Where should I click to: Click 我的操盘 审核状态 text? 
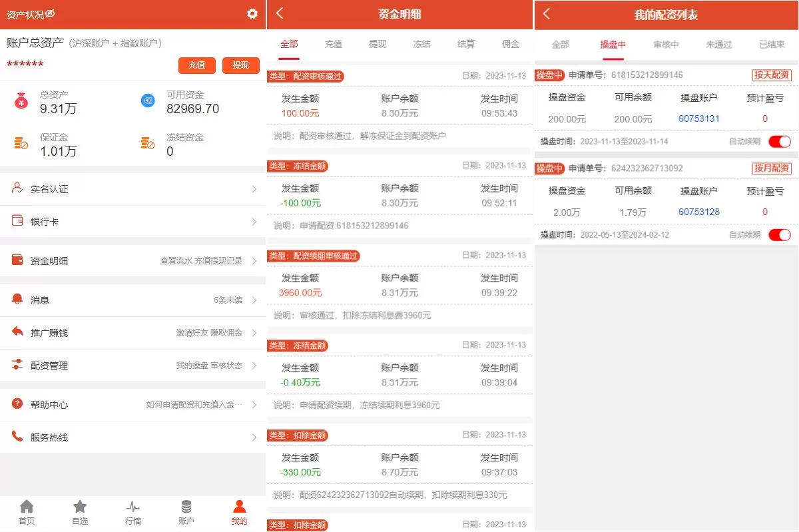point(209,366)
